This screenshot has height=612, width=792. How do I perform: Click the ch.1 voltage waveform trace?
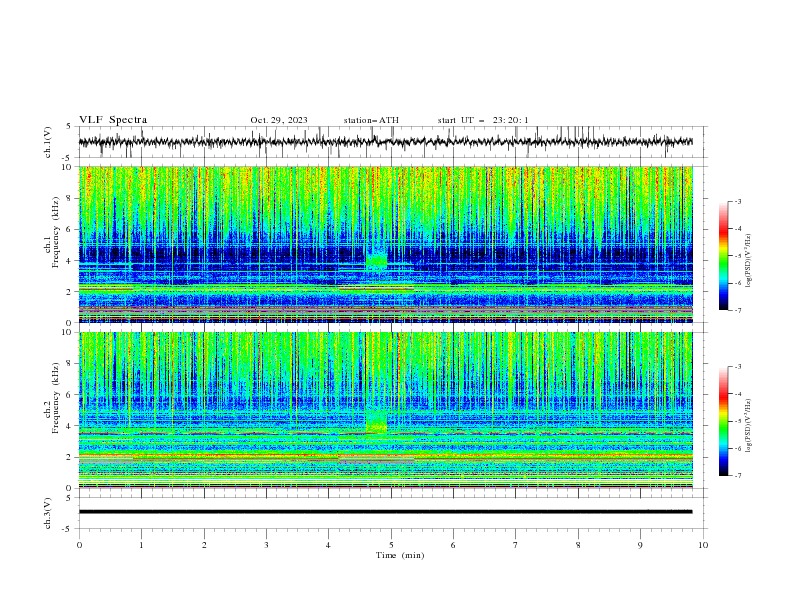click(385, 142)
